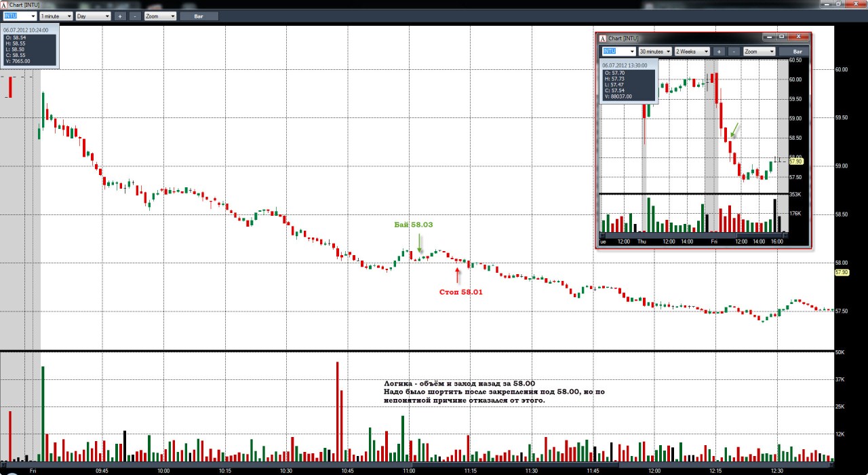
Task: Click plus button in inset chart toolbar
Action: (x=719, y=52)
